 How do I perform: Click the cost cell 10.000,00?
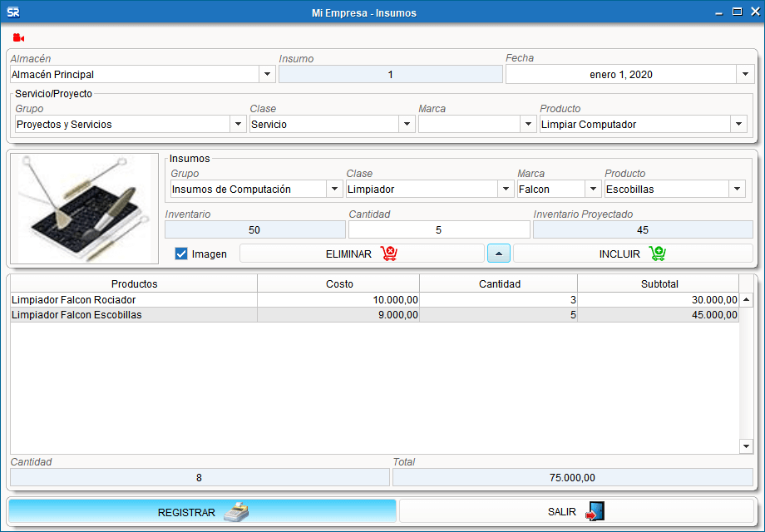coord(338,299)
